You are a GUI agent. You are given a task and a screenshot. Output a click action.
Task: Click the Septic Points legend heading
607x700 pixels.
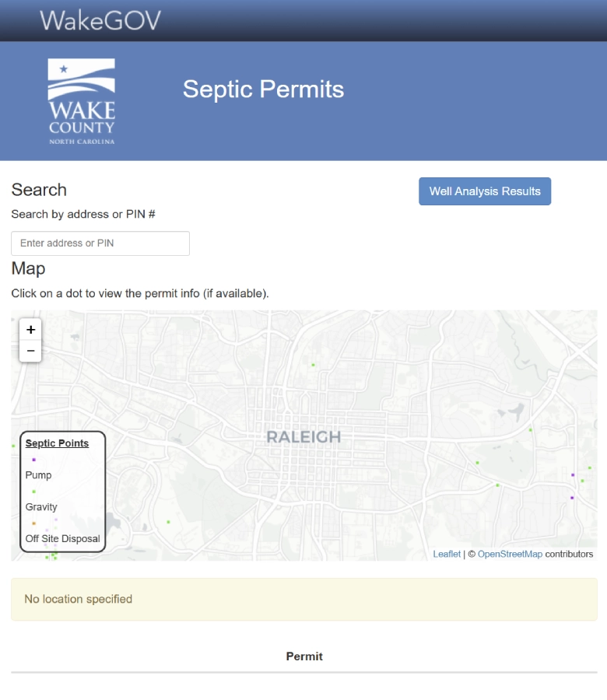coord(58,443)
